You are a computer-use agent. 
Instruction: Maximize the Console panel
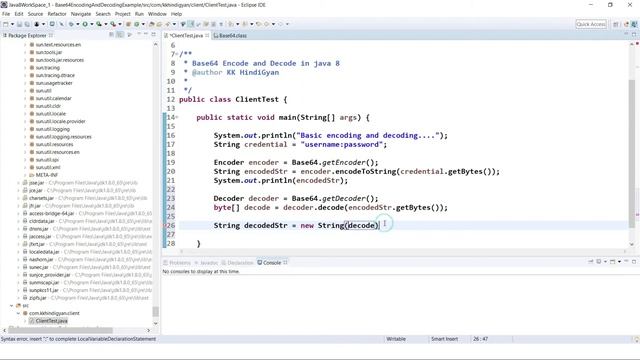point(634,262)
